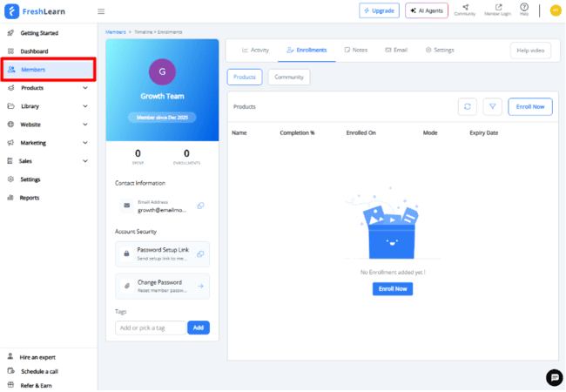The image size is (566, 392).
Task: Click the Mode column header
Action: pyautogui.click(x=430, y=132)
